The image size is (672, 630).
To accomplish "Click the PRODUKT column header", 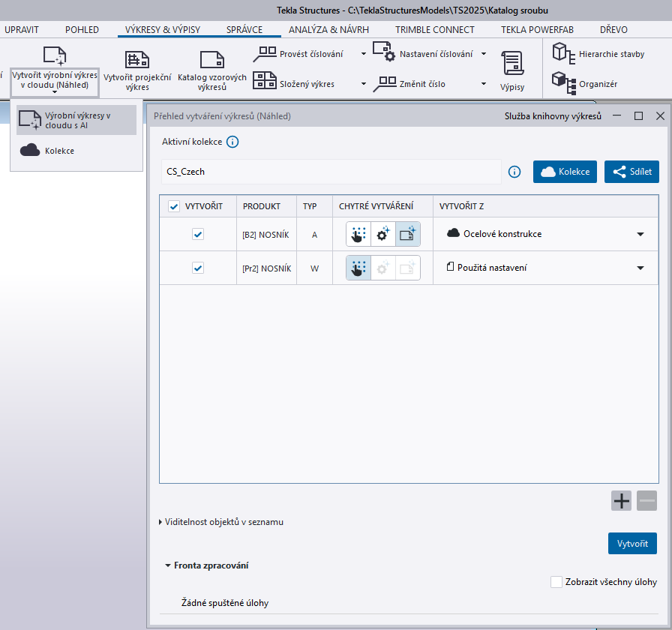I will click(x=266, y=206).
